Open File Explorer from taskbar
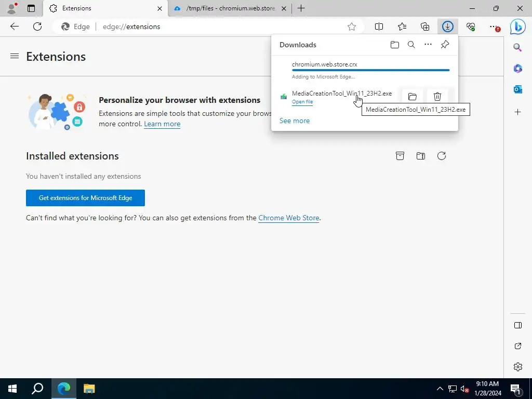The image size is (532, 399). coord(89,389)
